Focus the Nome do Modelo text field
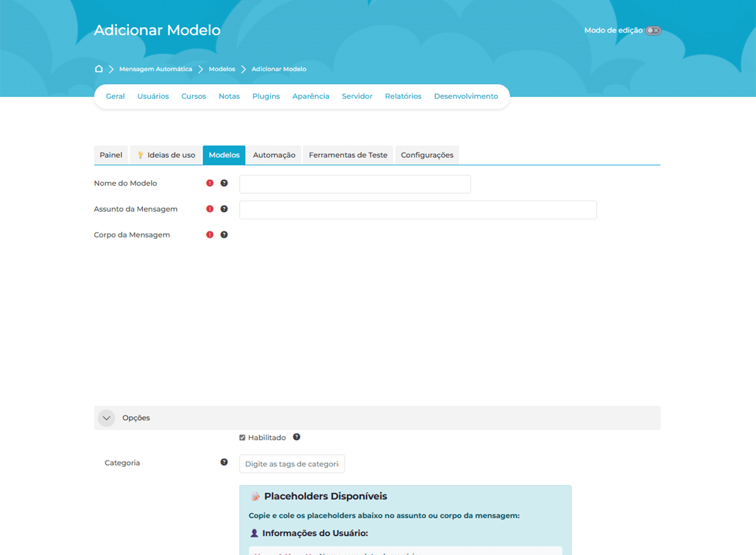This screenshot has height=555, width=756. (355, 184)
